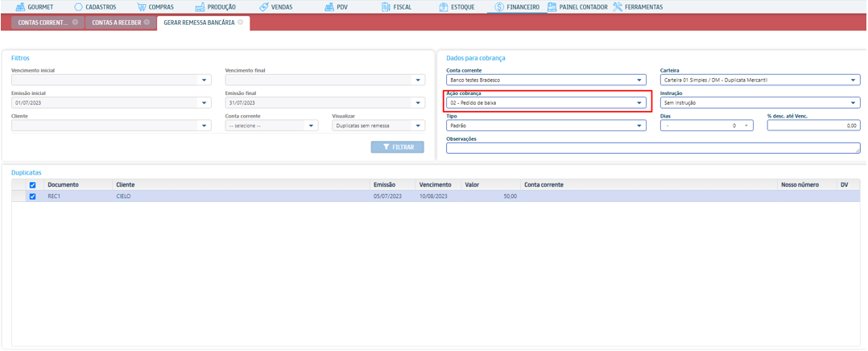Screen dimensions: 868x351
Task: Uncheck the REC1 row checkbox
Action: (x=32, y=196)
